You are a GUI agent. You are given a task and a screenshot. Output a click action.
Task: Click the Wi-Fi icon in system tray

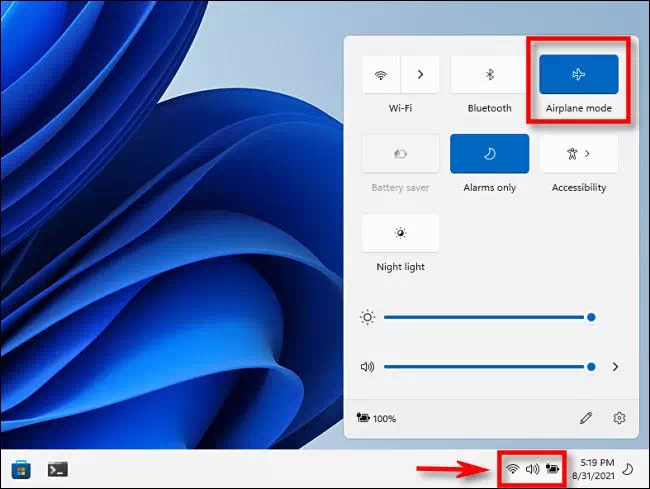coord(512,469)
